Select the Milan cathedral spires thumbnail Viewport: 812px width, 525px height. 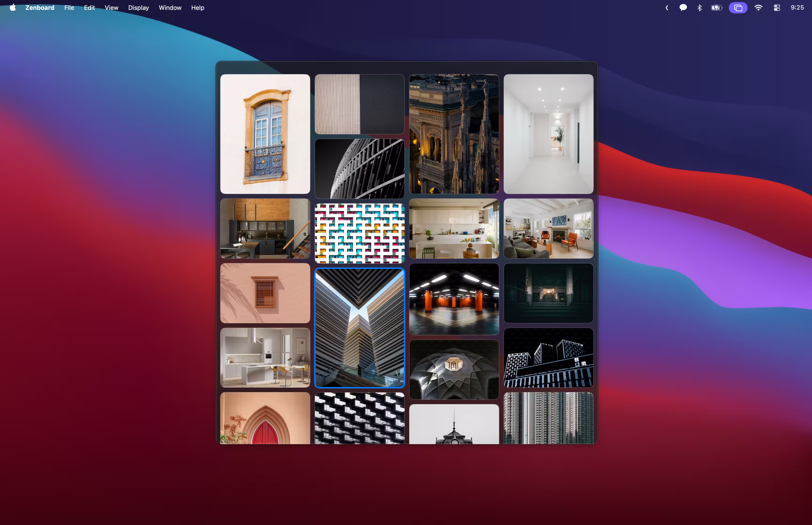pos(453,134)
